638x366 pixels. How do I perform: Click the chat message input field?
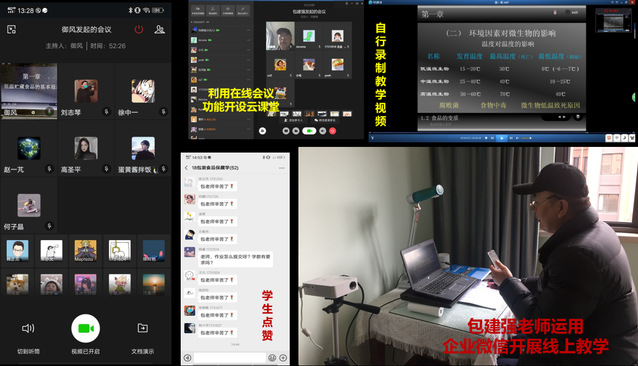(229, 358)
